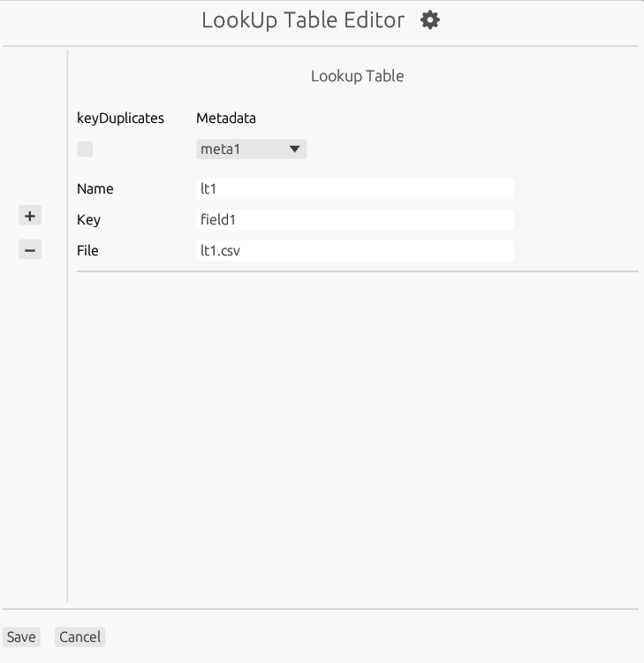Cancel editing the lookup table
This screenshot has height=663, width=644.
click(80, 636)
